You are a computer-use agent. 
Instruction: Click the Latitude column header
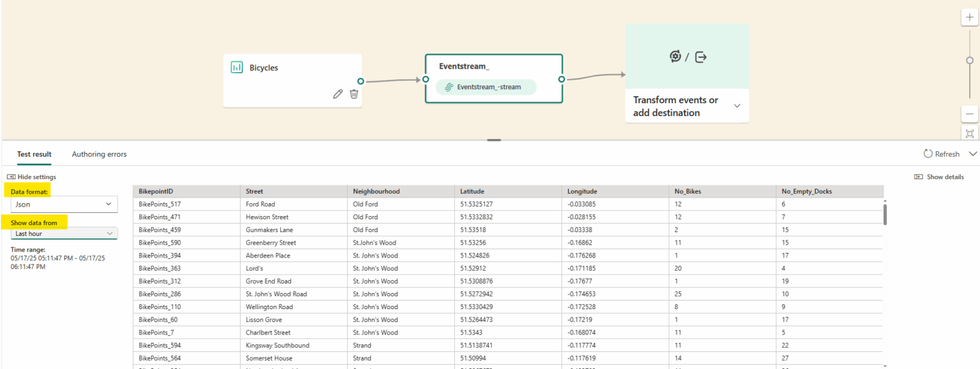tap(509, 191)
